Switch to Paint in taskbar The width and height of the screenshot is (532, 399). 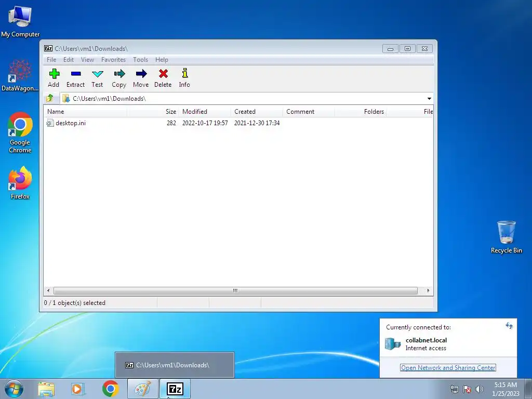142,389
